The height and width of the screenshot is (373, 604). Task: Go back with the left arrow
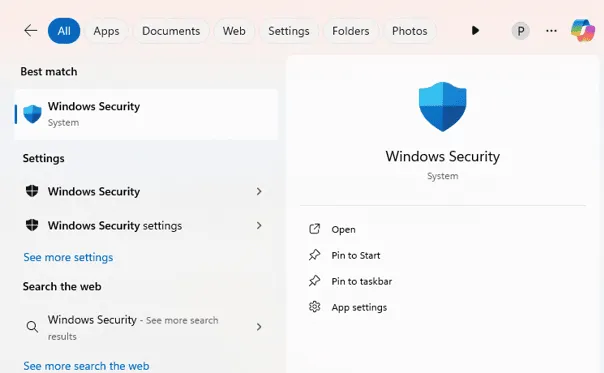[30, 30]
